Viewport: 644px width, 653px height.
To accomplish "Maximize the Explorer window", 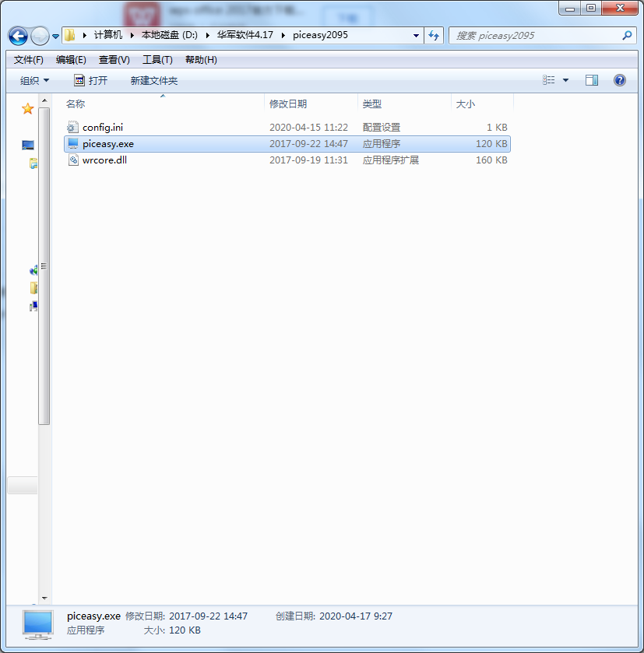I will [x=591, y=8].
